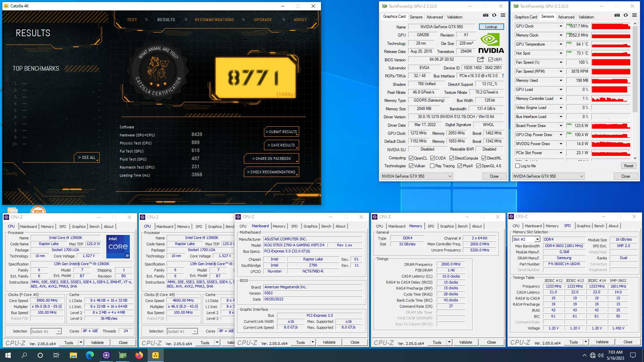Click camera icon in GPU-Z Sensors window
The width and height of the screenshot is (644, 362).
click(x=617, y=15)
